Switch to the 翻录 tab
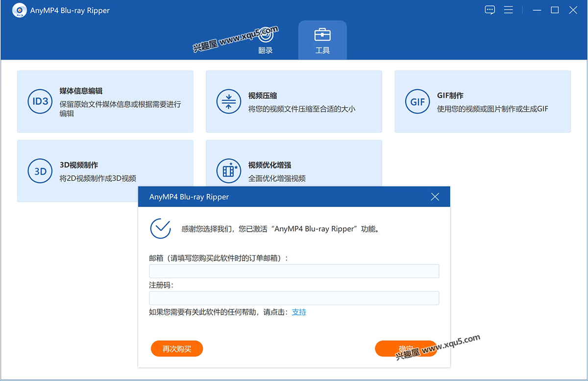This screenshot has height=381, width=588. click(x=266, y=40)
